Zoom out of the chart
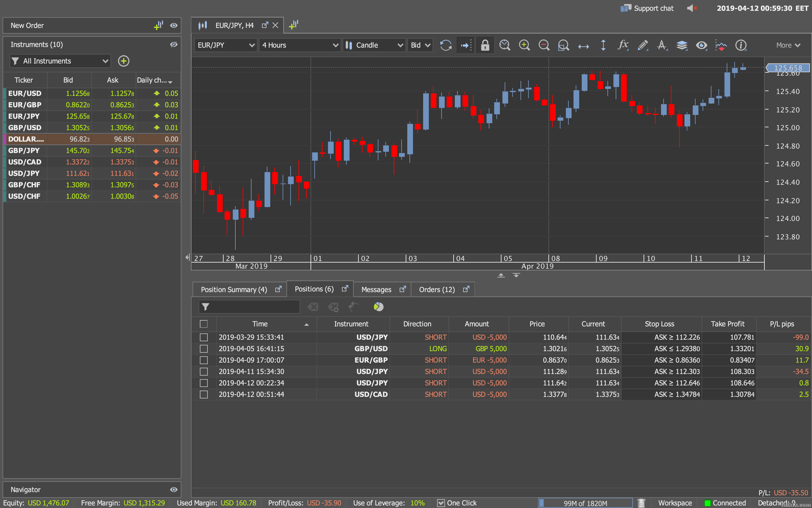812x508 pixels. 544,45
